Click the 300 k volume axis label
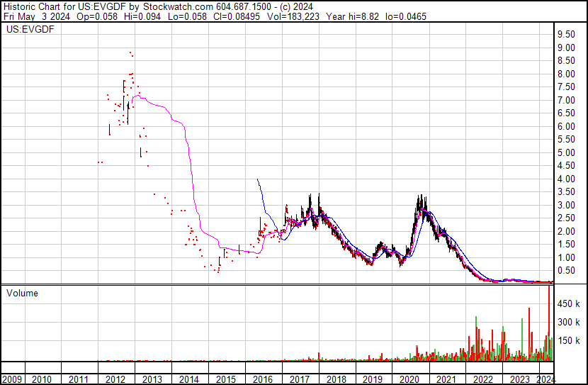 pyautogui.click(x=567, y=322)
